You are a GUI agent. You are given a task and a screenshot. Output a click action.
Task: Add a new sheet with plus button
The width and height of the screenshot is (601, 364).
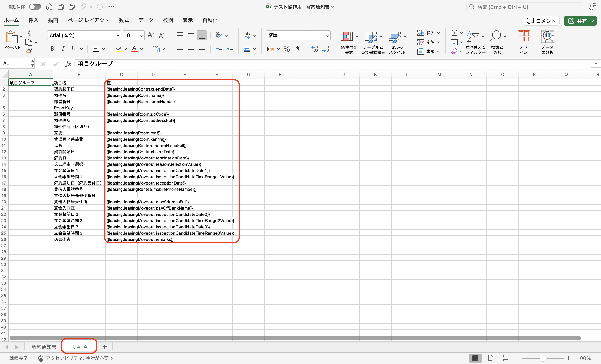pyautogui.click(x=105, y=347)
